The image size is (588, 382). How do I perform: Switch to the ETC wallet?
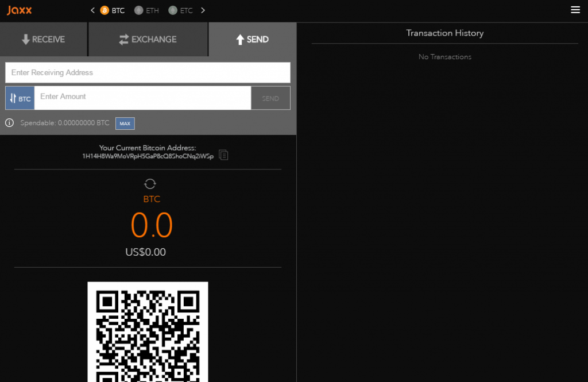(x=181, y=10)
